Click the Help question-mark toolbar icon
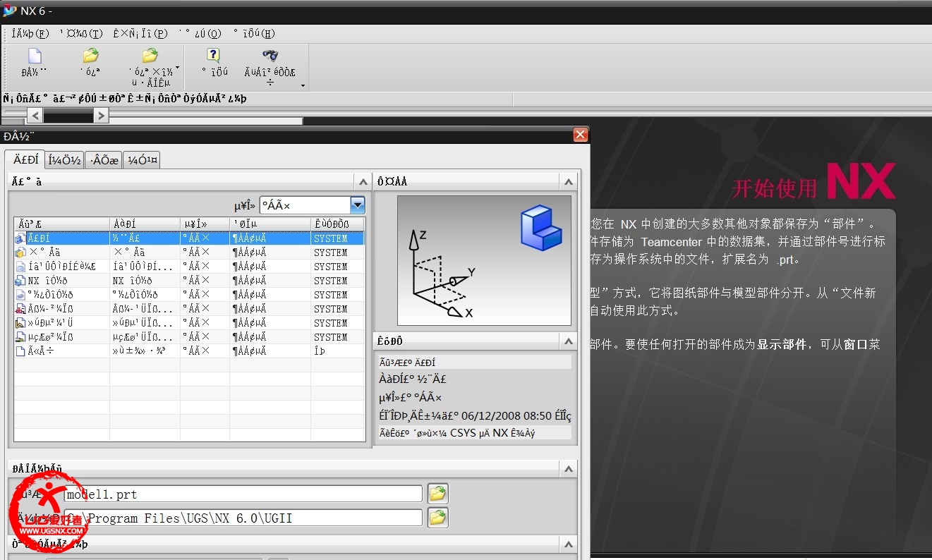 pos(213,56)
